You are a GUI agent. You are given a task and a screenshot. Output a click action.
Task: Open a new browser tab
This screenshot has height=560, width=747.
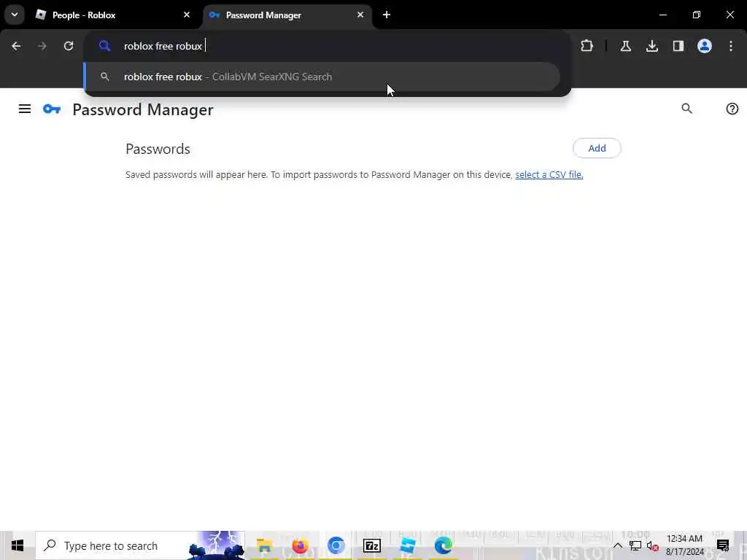pyautogui.click(x=387, y=15)
